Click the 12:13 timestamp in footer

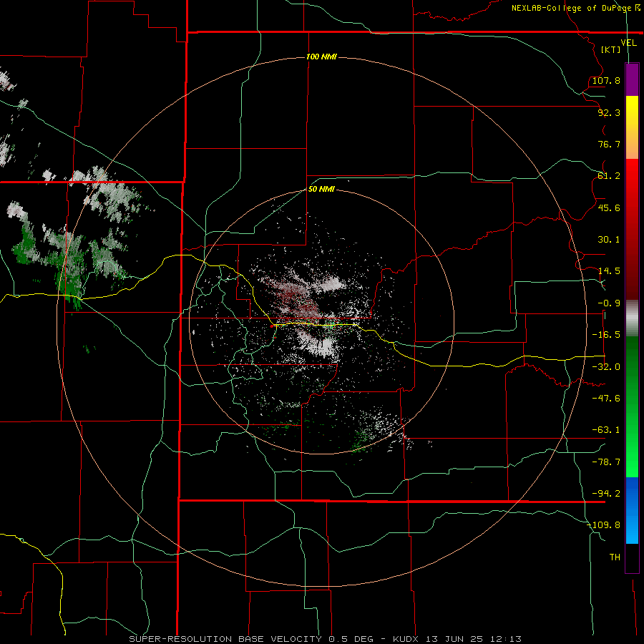[506, 639]
